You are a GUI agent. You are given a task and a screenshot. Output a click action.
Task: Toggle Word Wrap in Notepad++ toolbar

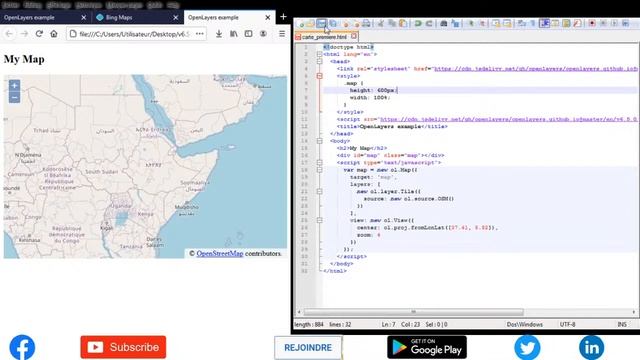521,24
